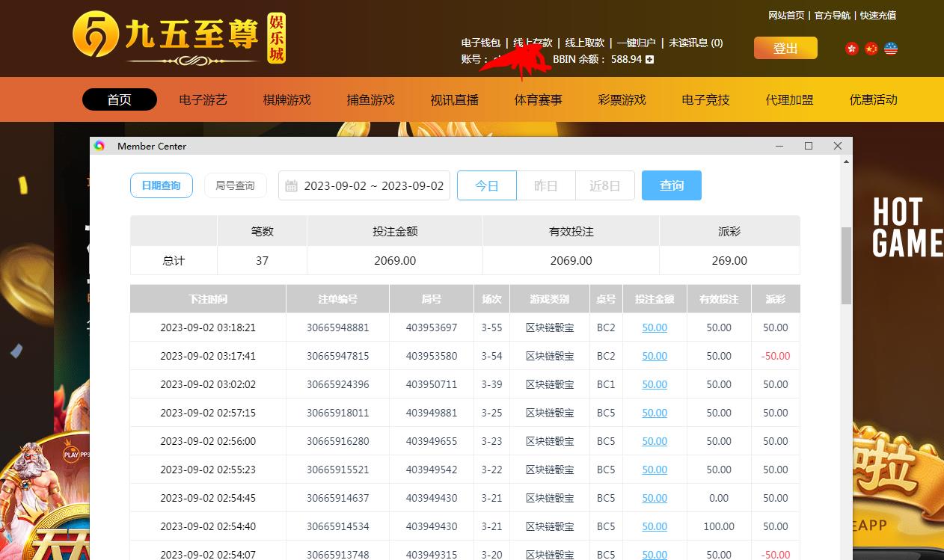Click the 线上取款 withdrawal link

pyautogui.click(x=584, y=43)
